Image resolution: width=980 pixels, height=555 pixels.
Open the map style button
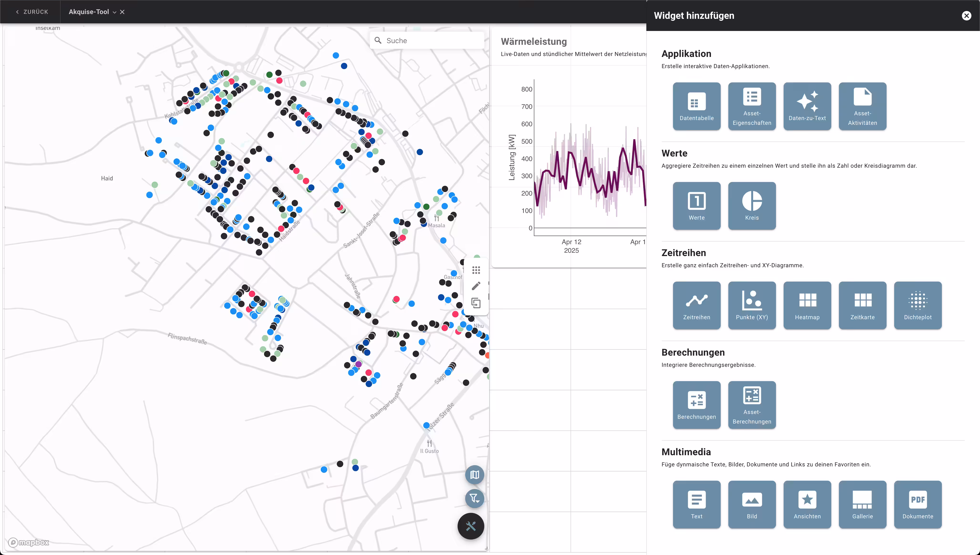coord(474,474)
